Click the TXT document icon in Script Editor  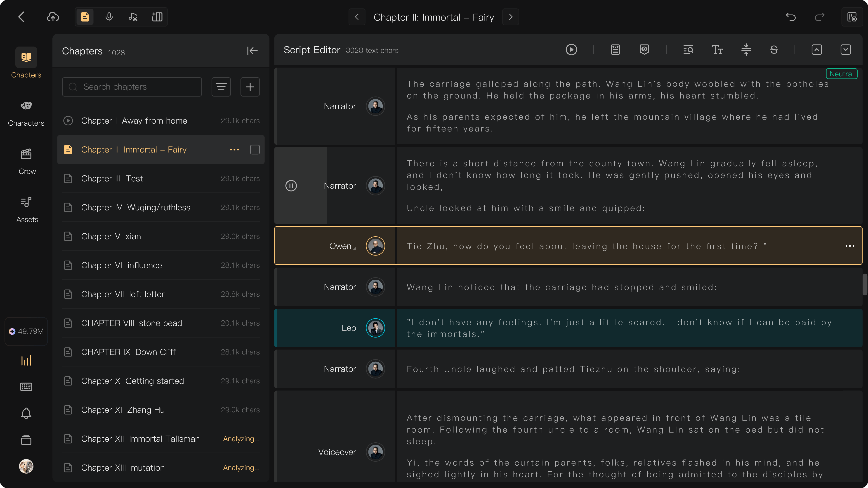point(615,50)
